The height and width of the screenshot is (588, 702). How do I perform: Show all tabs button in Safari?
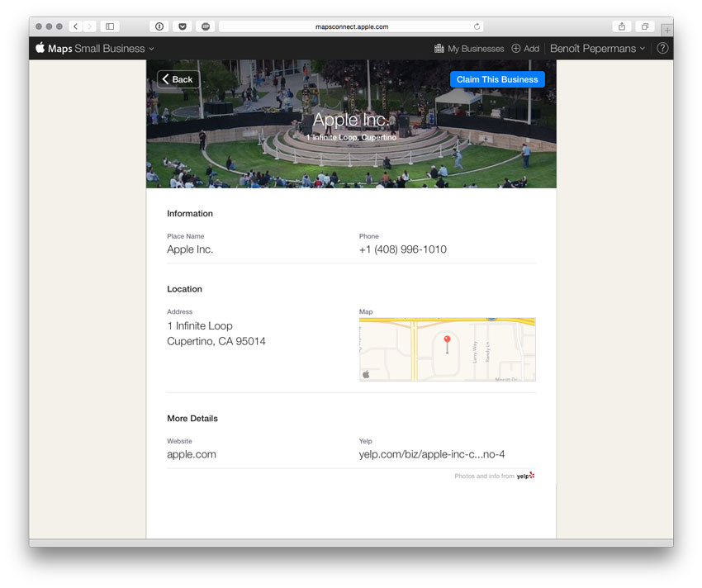(x=645, y=26)
